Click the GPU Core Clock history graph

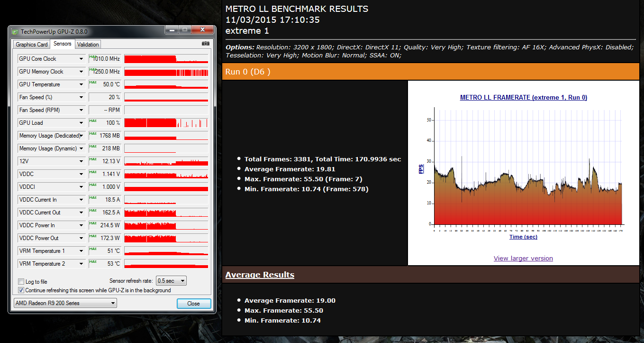(166, 59)
